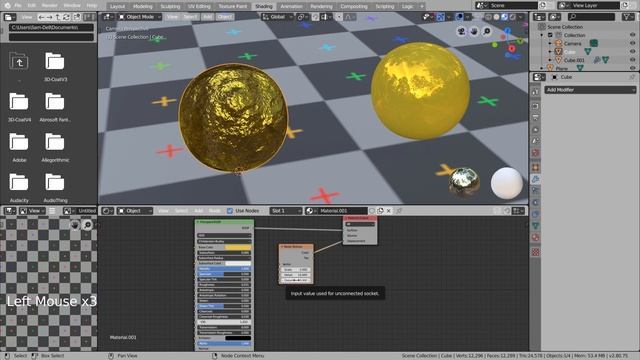Switch to the Rendering workspace tab
This screenshot has height=360, width=640.
coord(321,7)
